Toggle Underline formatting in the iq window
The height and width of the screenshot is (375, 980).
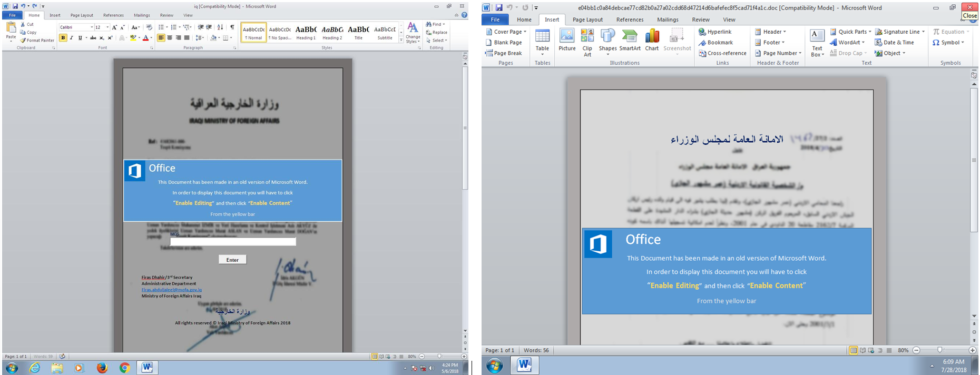(80, 38)
